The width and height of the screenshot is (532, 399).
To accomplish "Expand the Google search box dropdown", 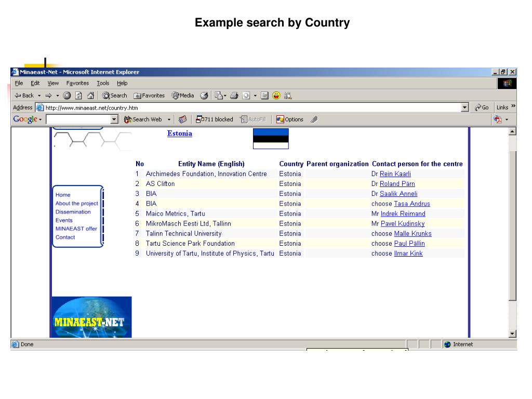I will (x=114, y=119).
